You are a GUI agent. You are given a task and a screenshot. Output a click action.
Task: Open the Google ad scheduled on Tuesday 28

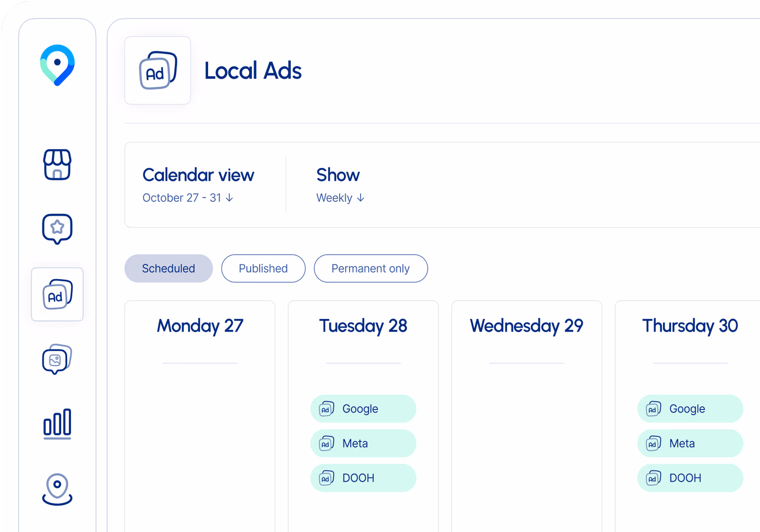(x=363, y=409)
